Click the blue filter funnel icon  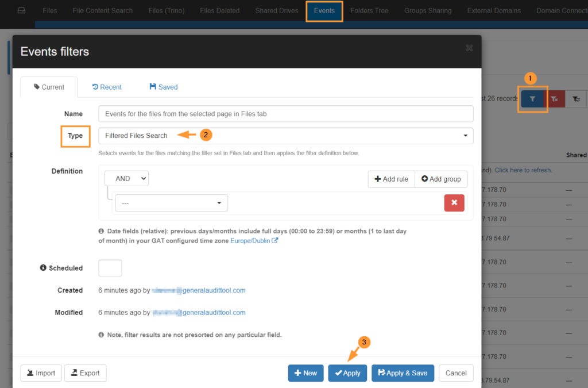(533, 99)
